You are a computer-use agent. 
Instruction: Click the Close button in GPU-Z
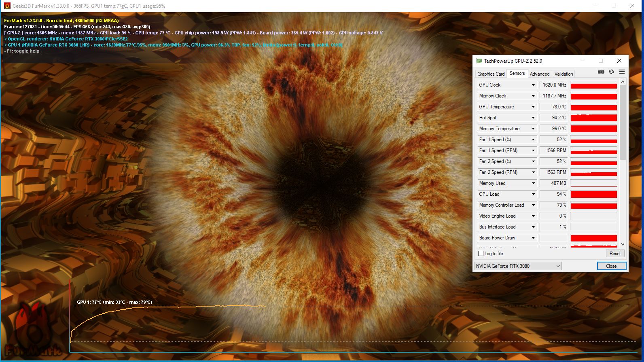[611, 266]
